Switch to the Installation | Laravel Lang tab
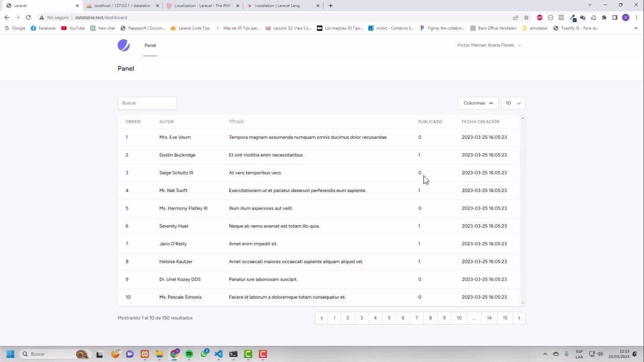Viewport: 644px width, 362px height. tap(277, 6)
